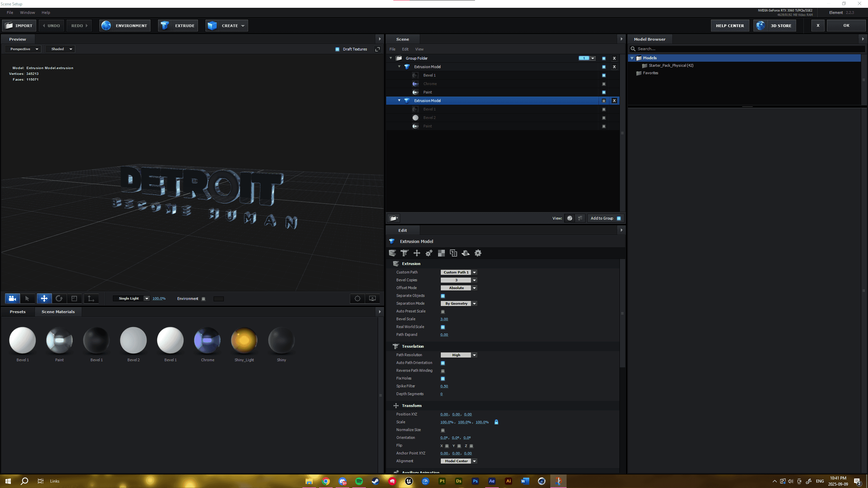
Task: Open the Window menu
Action: pyautogui.click(x=27, y=13)
